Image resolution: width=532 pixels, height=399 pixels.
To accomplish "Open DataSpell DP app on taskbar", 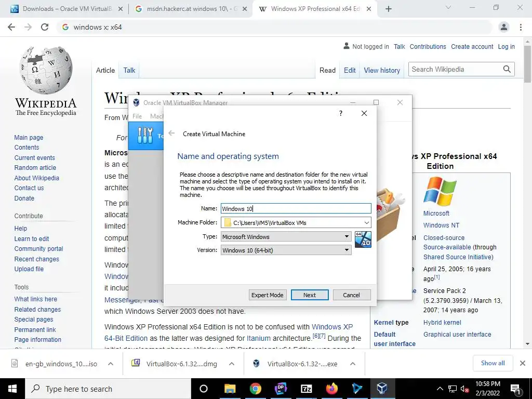I will (281, 389).
